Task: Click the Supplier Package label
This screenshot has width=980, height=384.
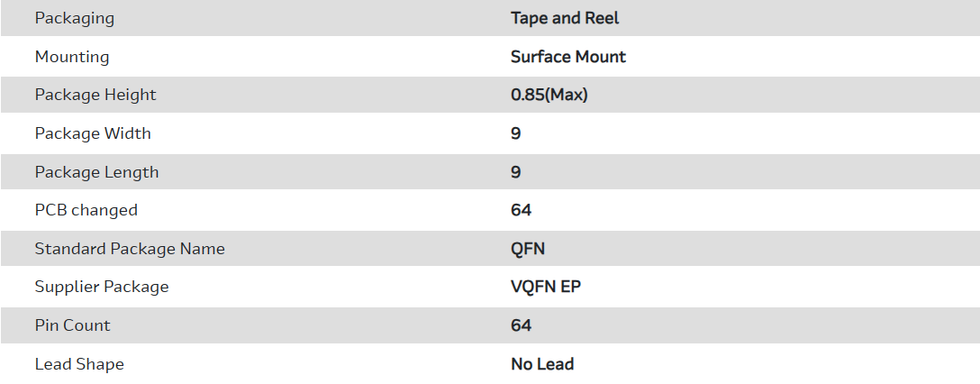Action: [x=102, y=287]
